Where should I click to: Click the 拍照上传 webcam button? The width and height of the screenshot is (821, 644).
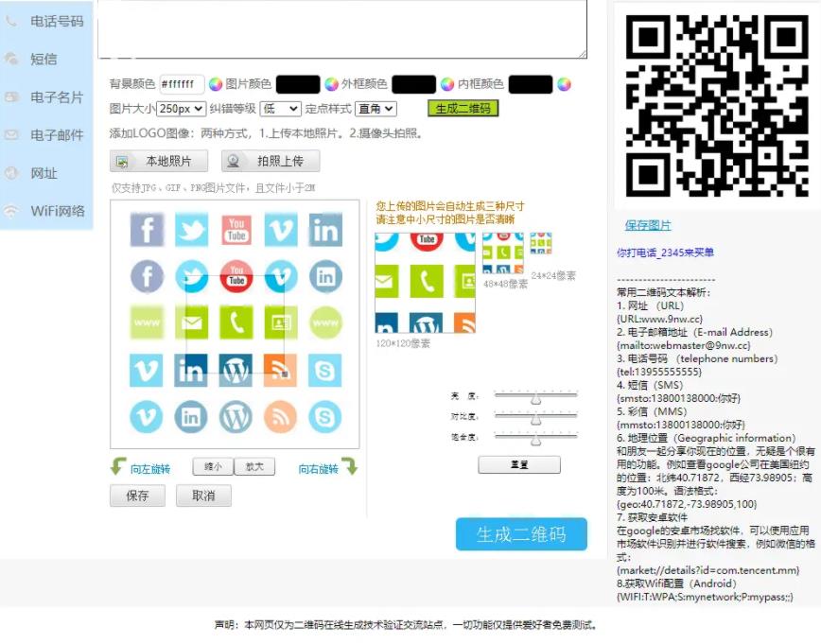[x=271, y=162]
